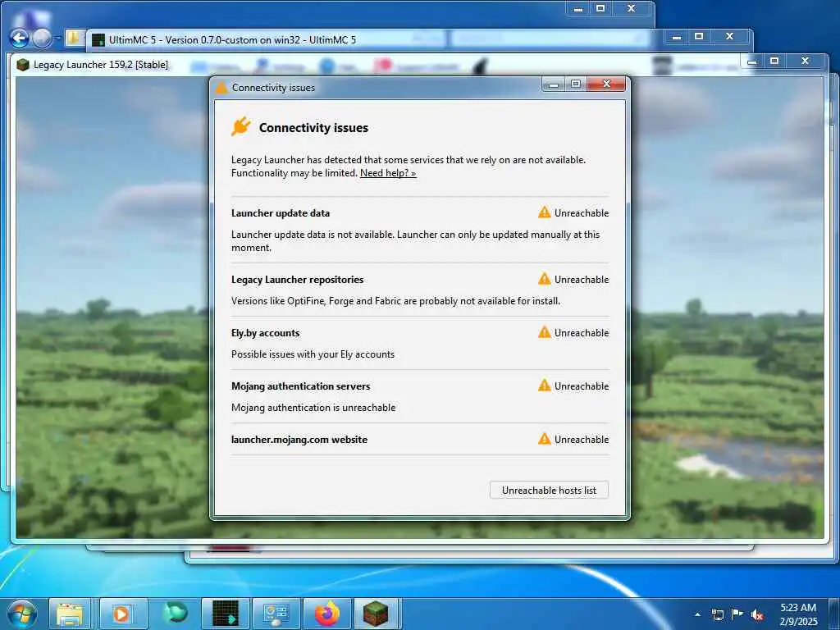
Task: Click folder icon in Explorer address bar
Action: 73,38
